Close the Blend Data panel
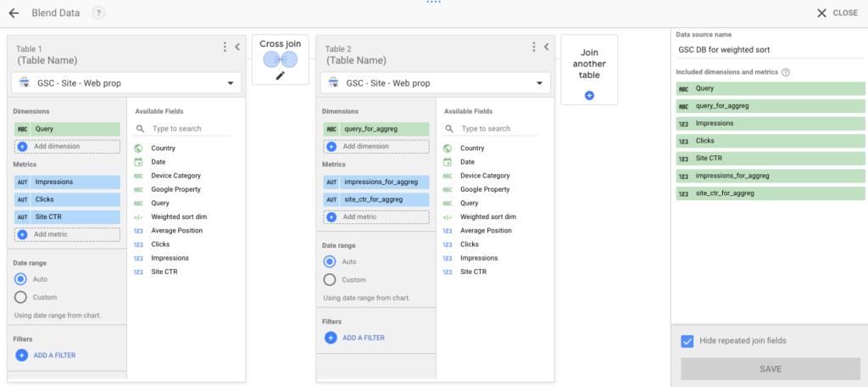Image resolution: width=868 pixels, height=387 pixels. 837,13
